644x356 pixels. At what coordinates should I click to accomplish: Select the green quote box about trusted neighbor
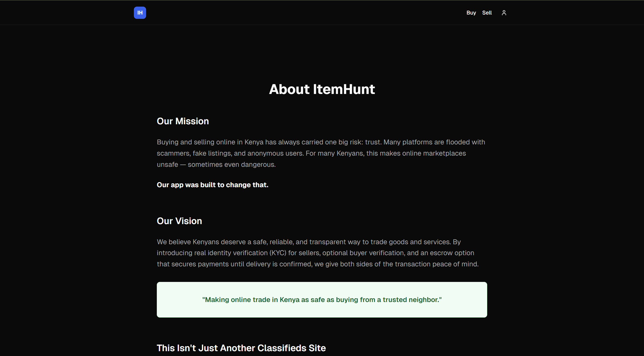(x=322, y=300)
